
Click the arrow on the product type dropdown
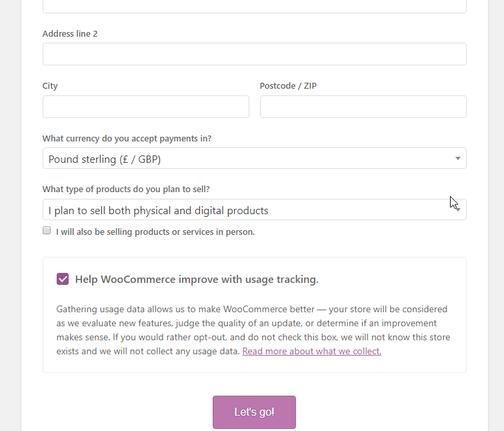pyautogui.click(x=458, y=209)
